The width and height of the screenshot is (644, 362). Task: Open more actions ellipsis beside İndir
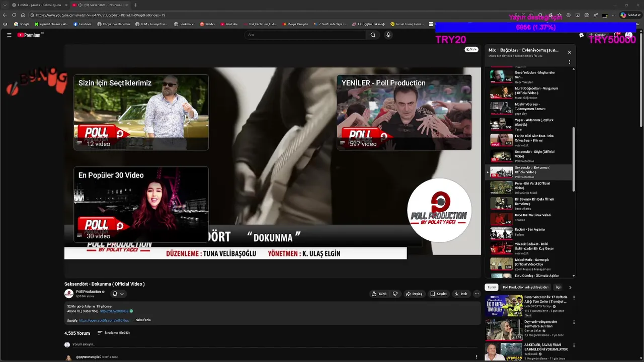pyautogui.click(x=476, y=294)
